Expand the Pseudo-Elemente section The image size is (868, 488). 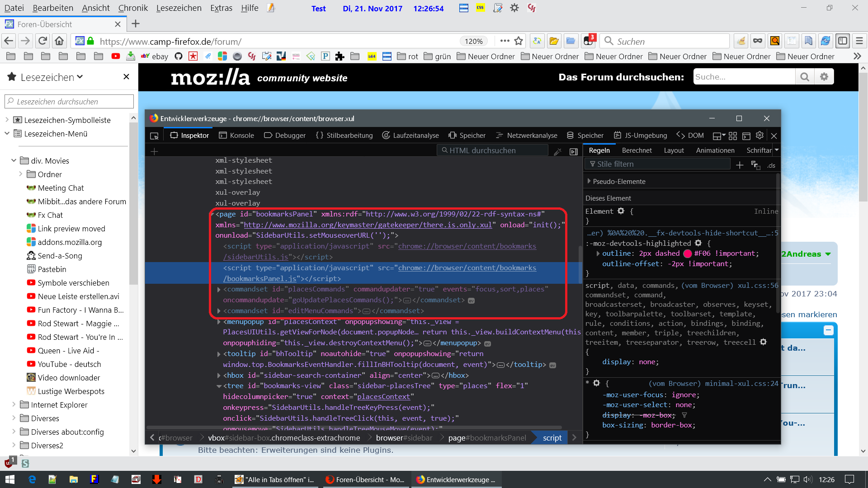pyautogui.click(x=589, y=181)
